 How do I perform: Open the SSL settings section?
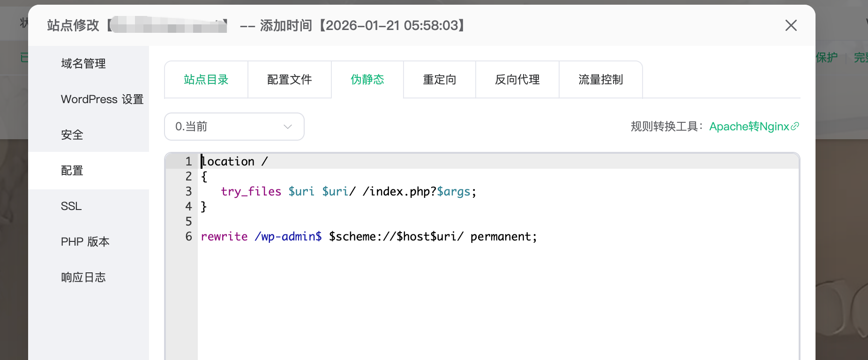[x=71, y=206]
